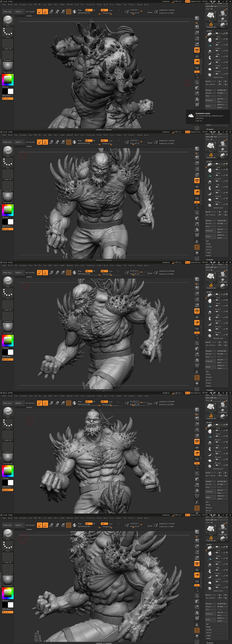
Task: Select the Move transform icon in the third screenshot
Action: coord(51,272)
